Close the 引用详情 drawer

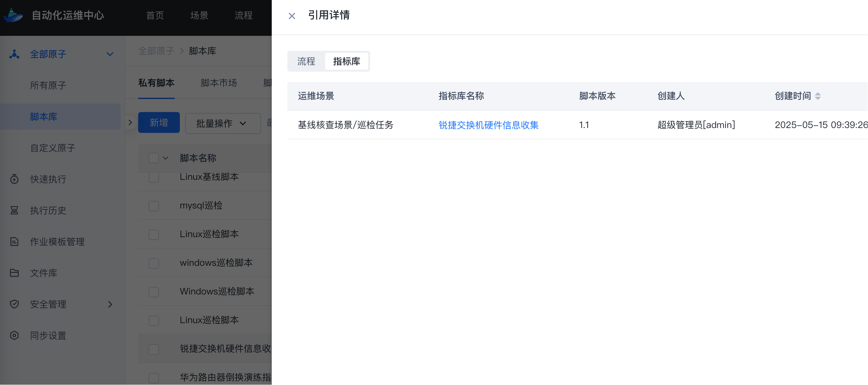pyautogui.click(x=292, y=16)
